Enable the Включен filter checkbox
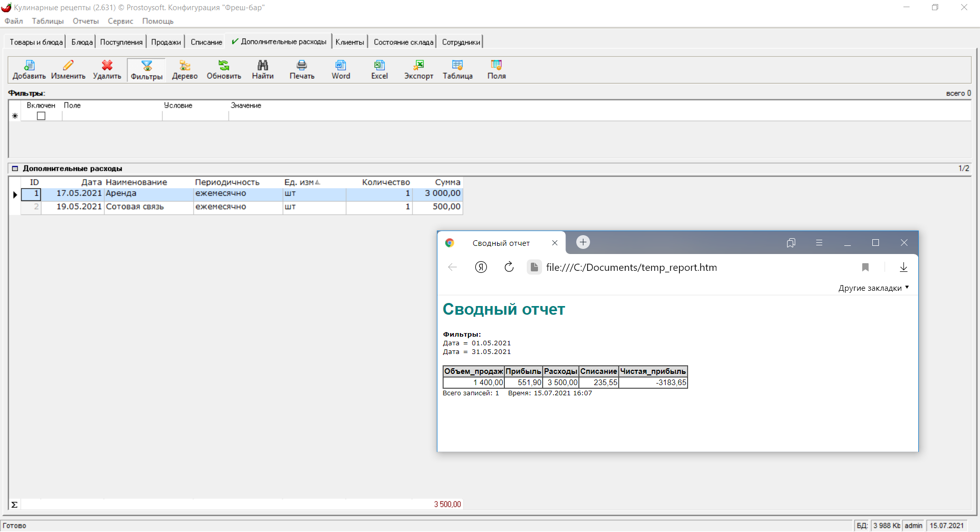 41,116
